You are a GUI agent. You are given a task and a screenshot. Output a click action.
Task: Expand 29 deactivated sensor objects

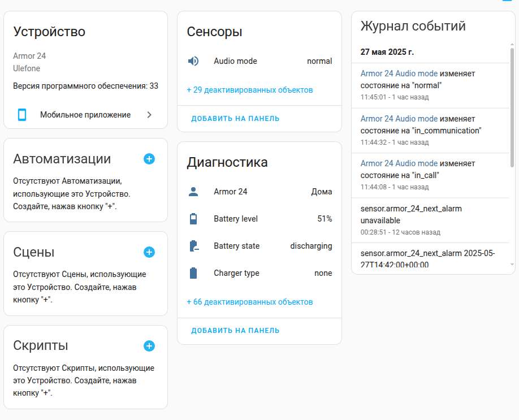point(249,90)
